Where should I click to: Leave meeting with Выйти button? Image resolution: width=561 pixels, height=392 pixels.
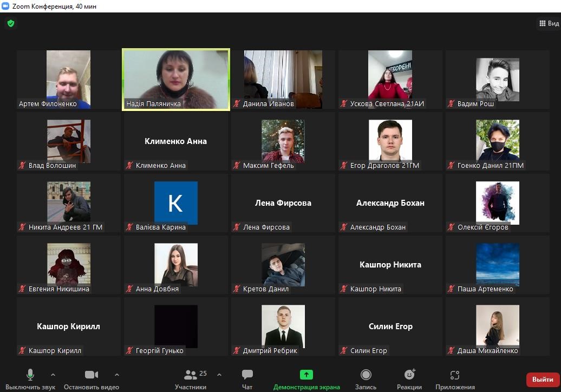pos(543,380)
